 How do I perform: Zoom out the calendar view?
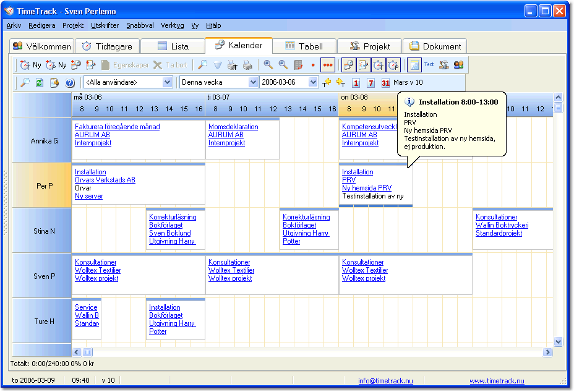point(283,65)
